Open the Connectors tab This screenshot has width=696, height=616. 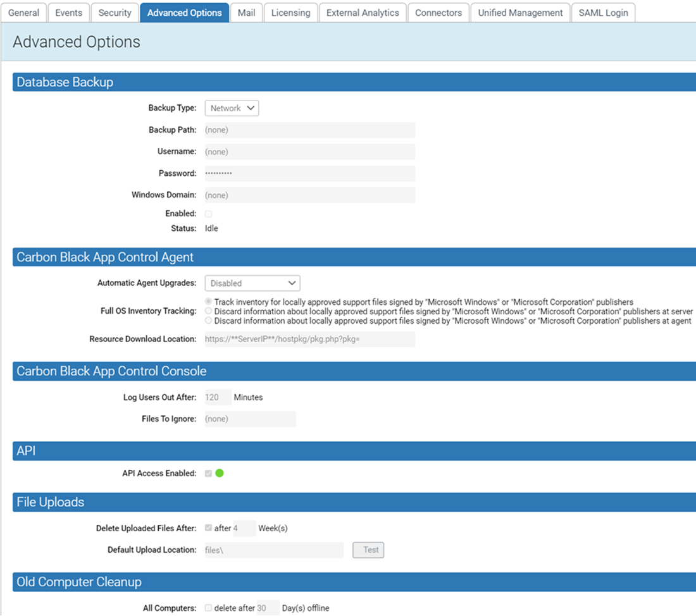(x=438, y=12)
